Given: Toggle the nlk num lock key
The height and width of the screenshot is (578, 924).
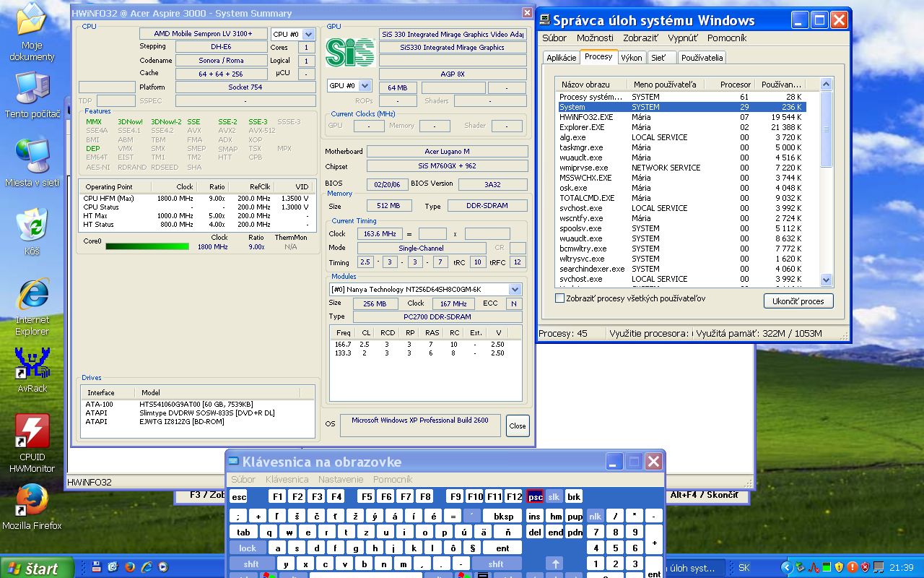Looking at the screenshot, I should (x=595, y=516).
